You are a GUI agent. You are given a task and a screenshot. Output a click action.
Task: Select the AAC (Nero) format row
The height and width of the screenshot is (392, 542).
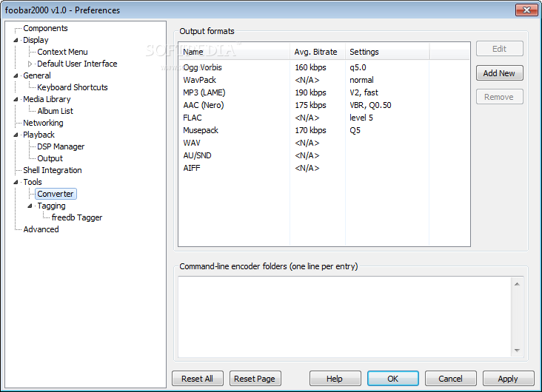(324, 105)
